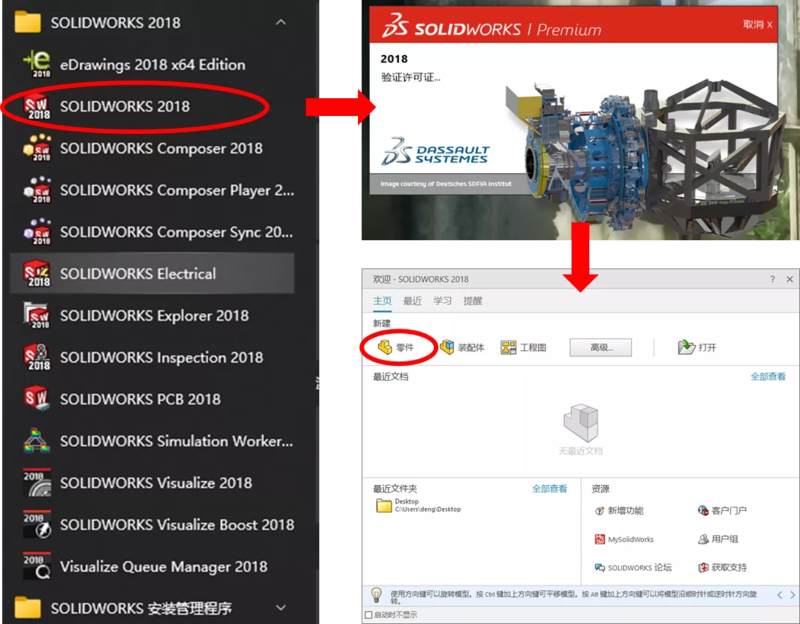The height and width of the screenshot is (624, 800).
Task: Open Visualize Queue Manager 2018 icon
Action: pos(37,566)
